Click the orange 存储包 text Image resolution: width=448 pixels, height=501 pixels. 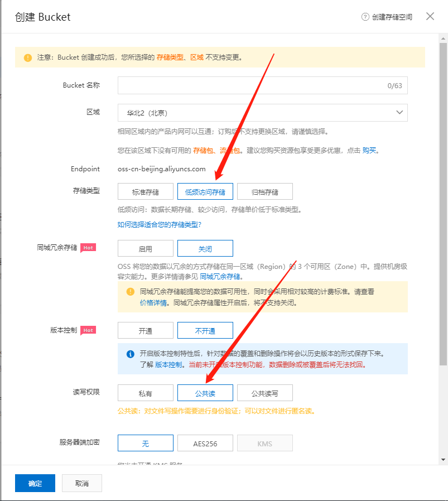coord(203,150)
